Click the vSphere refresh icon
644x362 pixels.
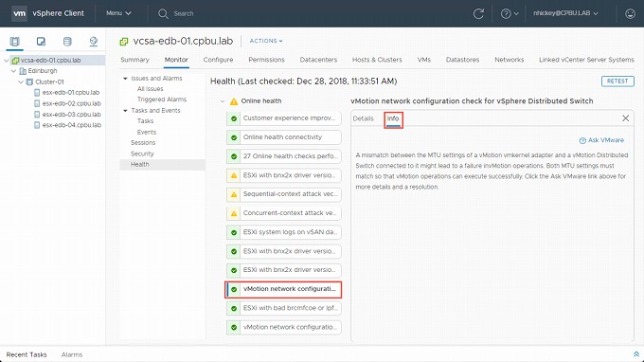click(478, 13)
